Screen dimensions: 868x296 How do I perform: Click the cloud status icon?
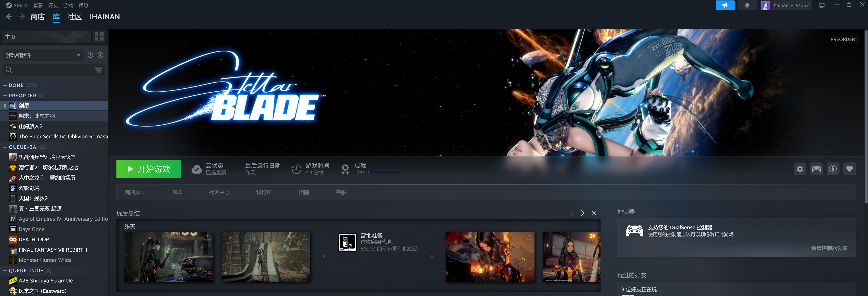tap(197, 169)
